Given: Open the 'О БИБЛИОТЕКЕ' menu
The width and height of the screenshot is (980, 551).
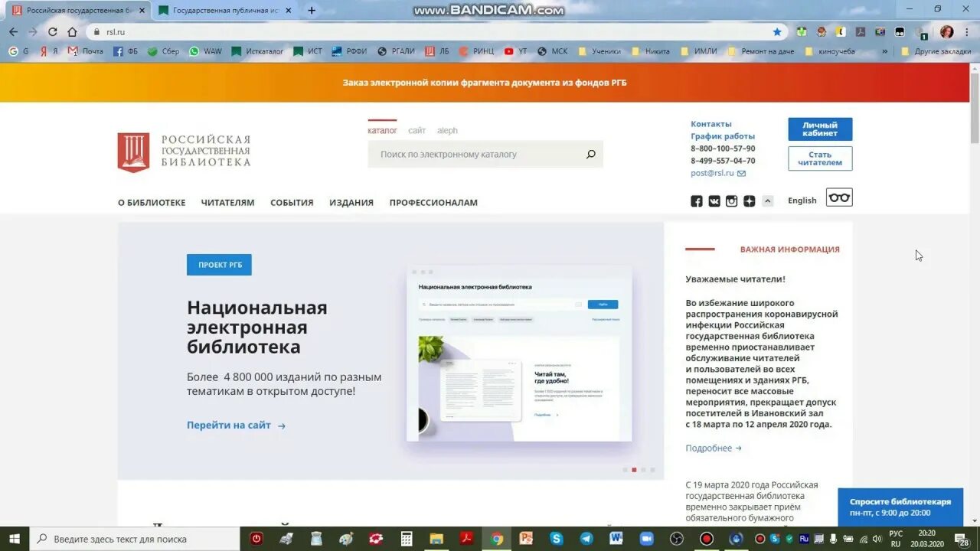Looking at the screenshot, I should coord(152,203).
